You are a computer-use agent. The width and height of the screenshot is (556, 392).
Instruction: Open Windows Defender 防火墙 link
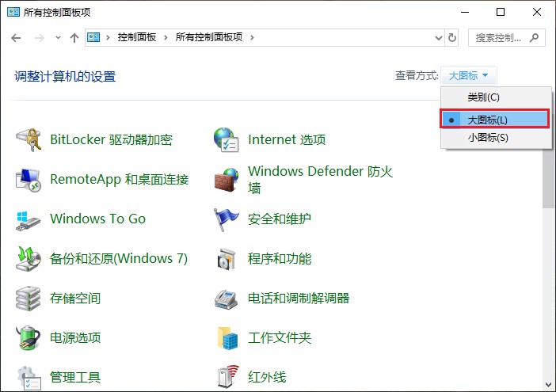(320, 179)
